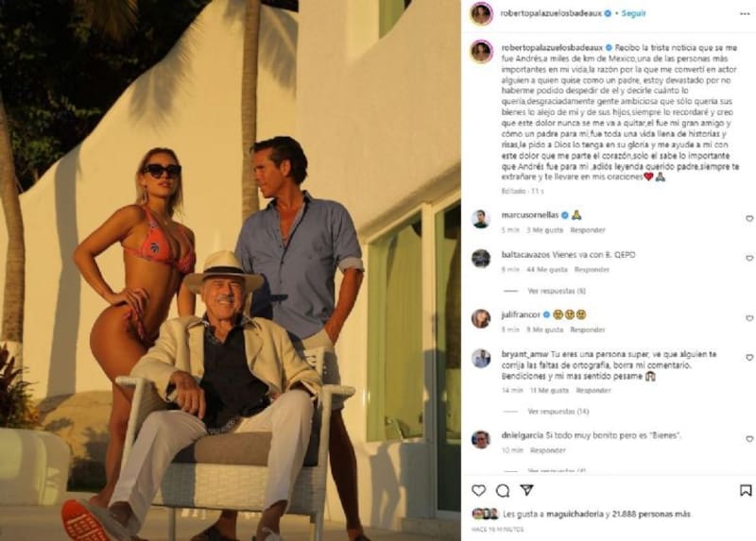
Task: Expand baltacavazos replies (6)
Action: click(x=557, y=291)
